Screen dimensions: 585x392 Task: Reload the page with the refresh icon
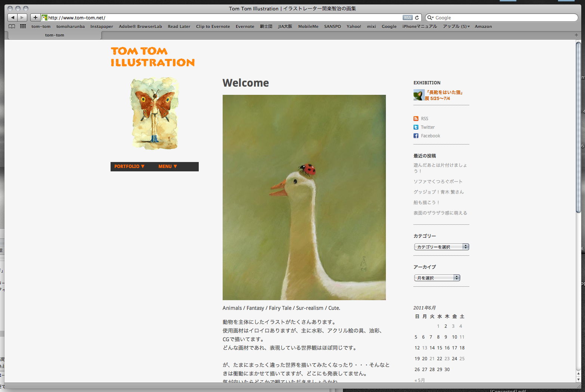(x=417, y=18)
